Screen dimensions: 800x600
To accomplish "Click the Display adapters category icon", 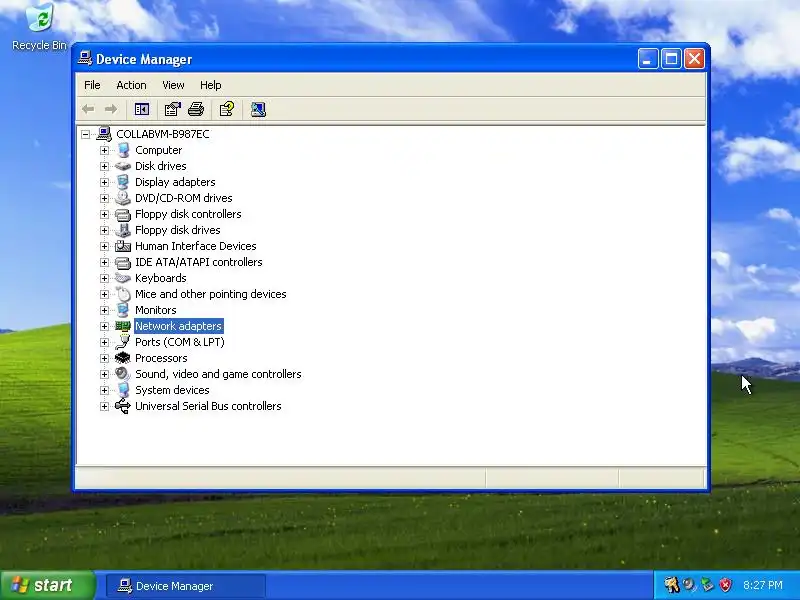I will click(123, 182).
